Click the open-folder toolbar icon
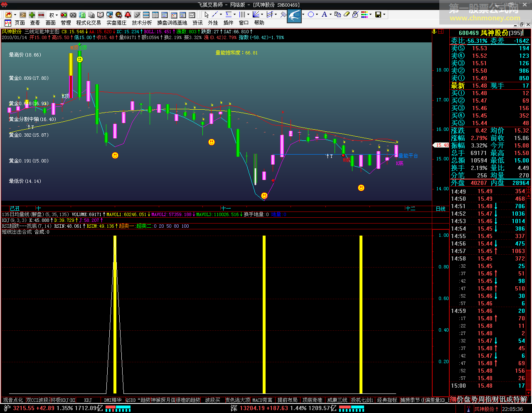The image size is (532, 413). (9, 15)
